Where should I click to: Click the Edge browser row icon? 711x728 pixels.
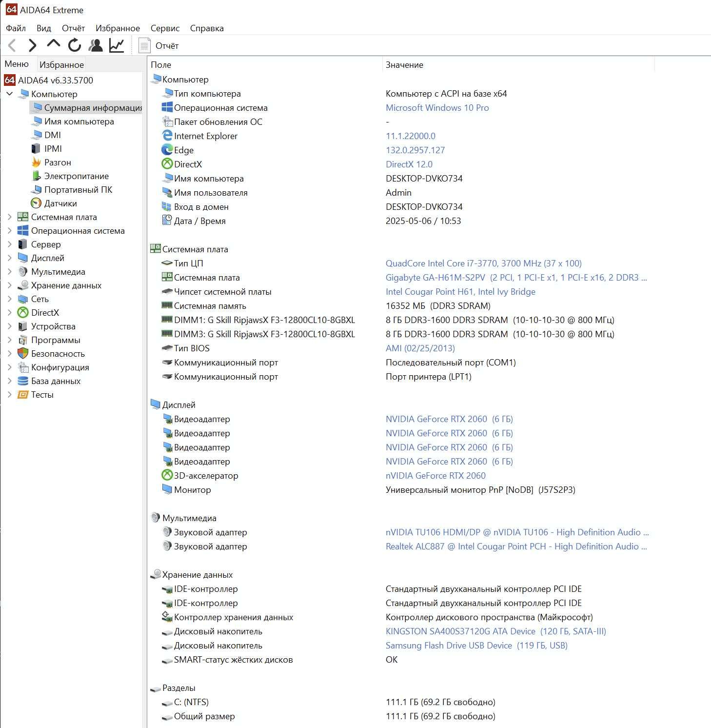167,150
